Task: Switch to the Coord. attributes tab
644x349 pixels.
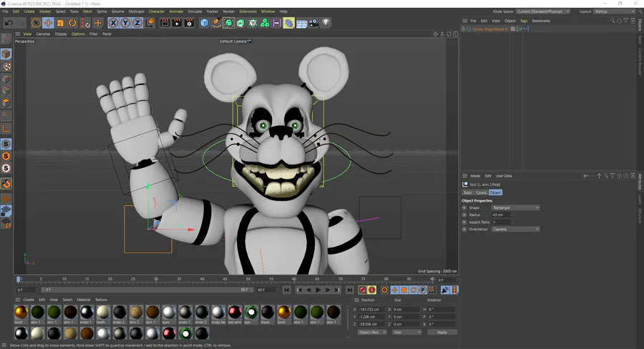Action: 482,192
